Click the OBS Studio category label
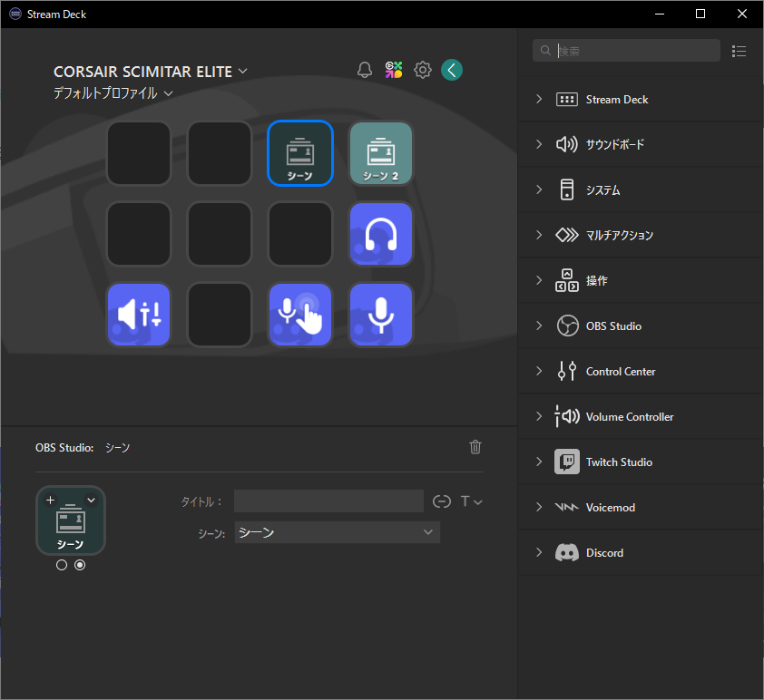764x700 pixels. 613,326
